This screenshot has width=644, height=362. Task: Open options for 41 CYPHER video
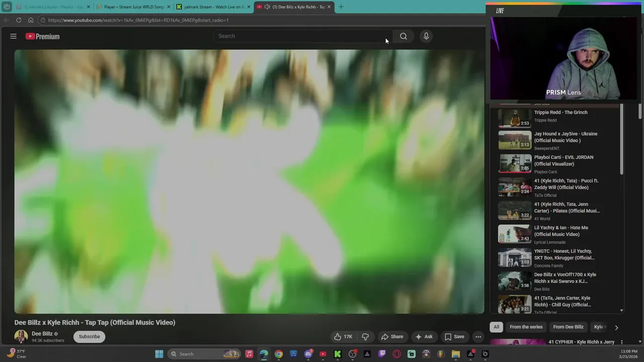pyautogui.click(x=621, y=342)
